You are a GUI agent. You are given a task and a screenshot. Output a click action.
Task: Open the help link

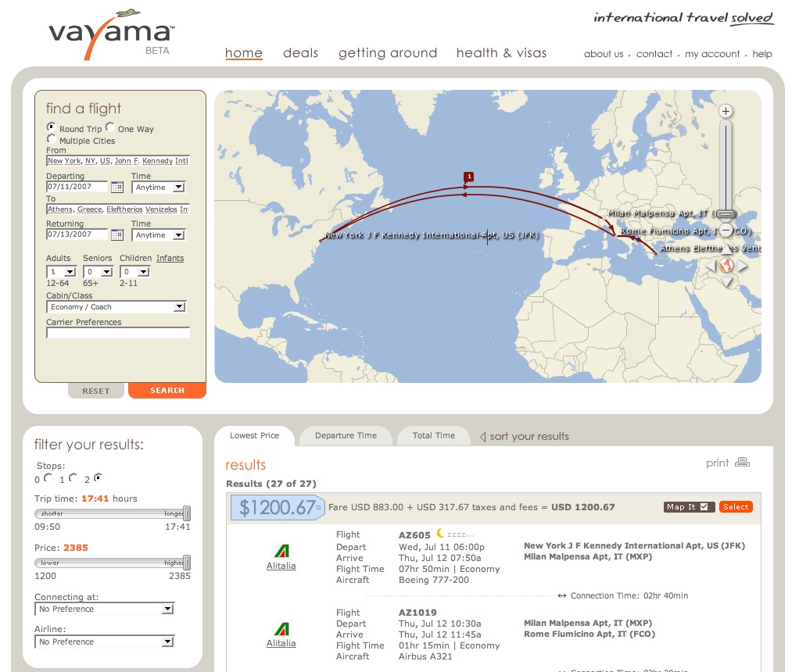pos(761,54)
